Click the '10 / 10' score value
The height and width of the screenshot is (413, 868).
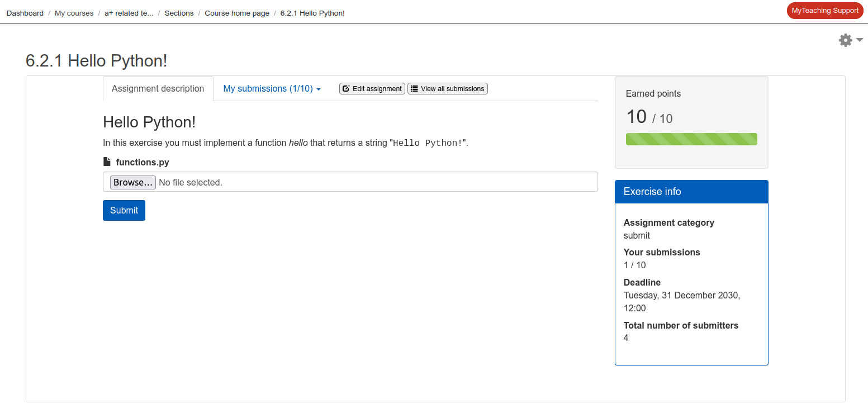649,117
